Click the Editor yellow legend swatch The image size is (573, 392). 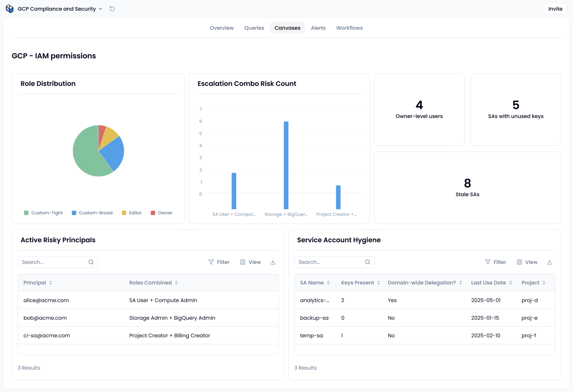pyautogui.click(x=124, y=213)
